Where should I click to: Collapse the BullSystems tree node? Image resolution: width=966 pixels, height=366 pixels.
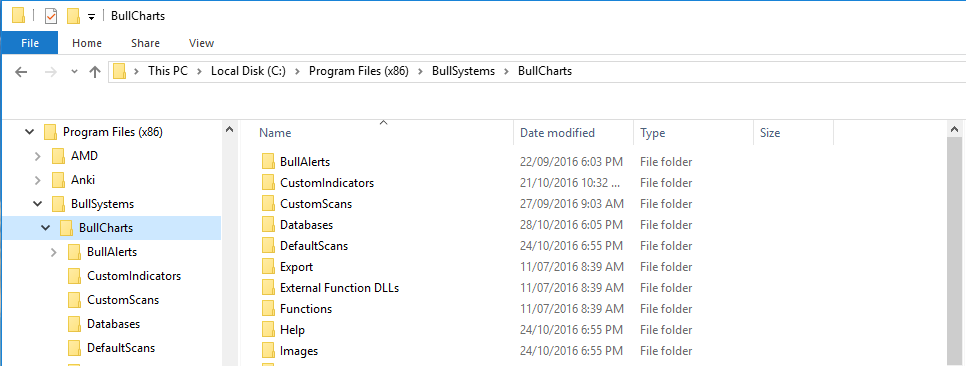(x=38, y=203)
